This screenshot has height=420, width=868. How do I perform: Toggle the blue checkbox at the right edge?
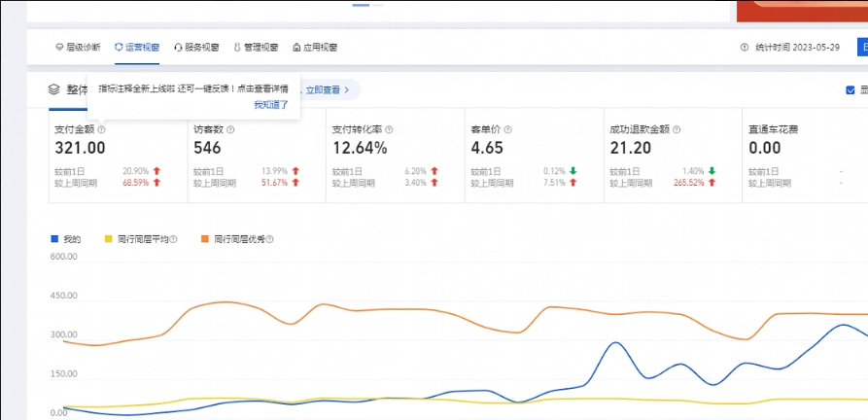point(851,90)
